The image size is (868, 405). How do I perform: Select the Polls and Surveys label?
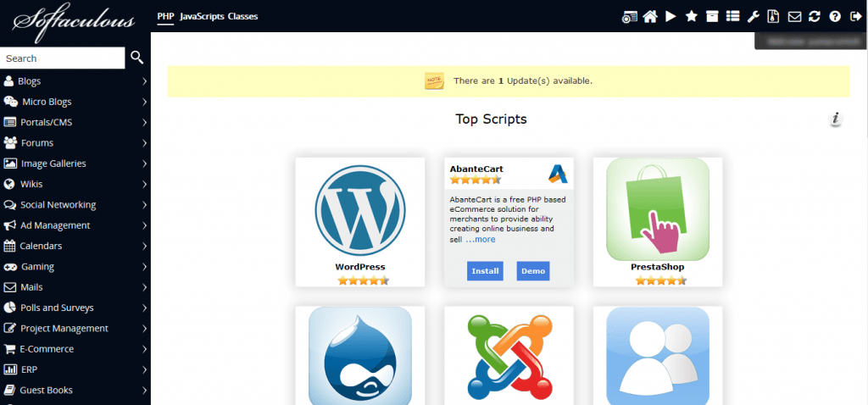point(57,308)
